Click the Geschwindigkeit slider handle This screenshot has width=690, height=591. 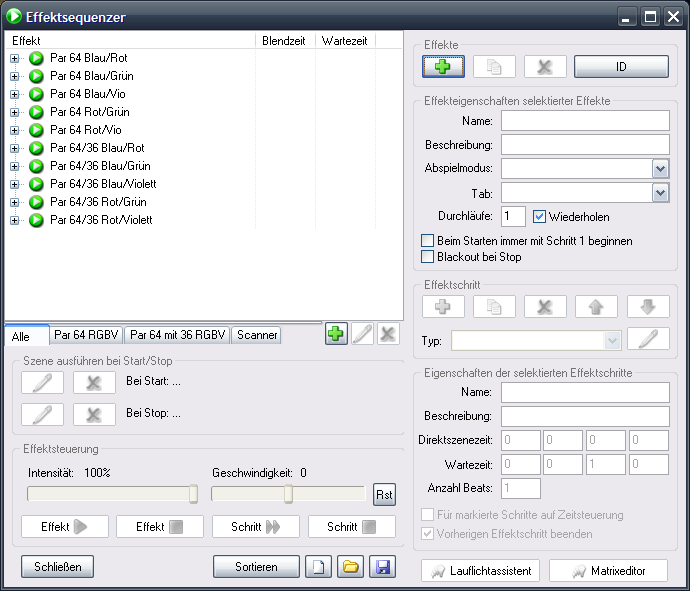(x=288, y=494)
